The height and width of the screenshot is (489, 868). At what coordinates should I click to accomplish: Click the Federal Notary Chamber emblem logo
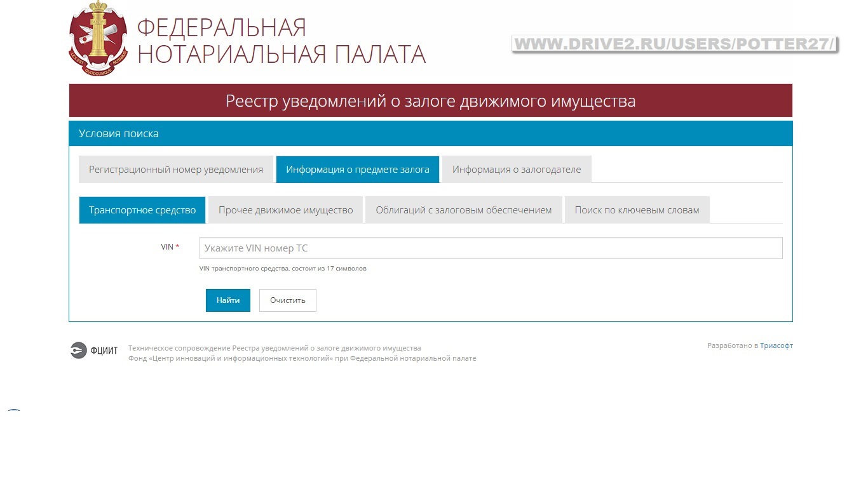98,39
